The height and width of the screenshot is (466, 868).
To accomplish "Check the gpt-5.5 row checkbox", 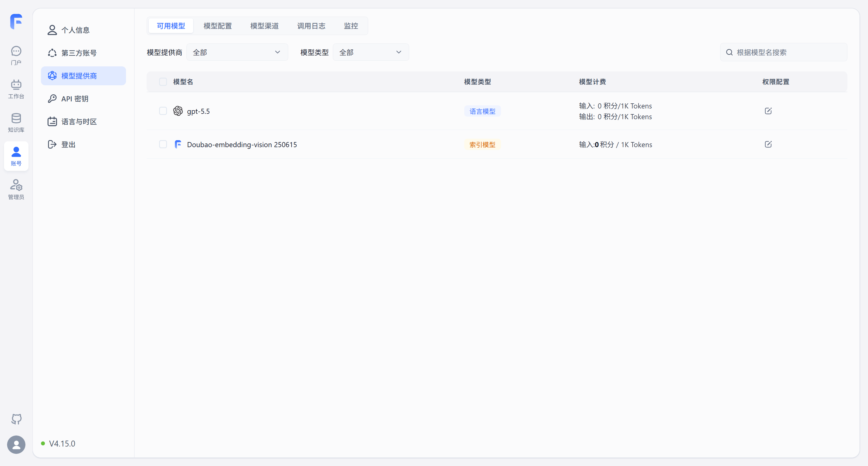I will [163, 111].
